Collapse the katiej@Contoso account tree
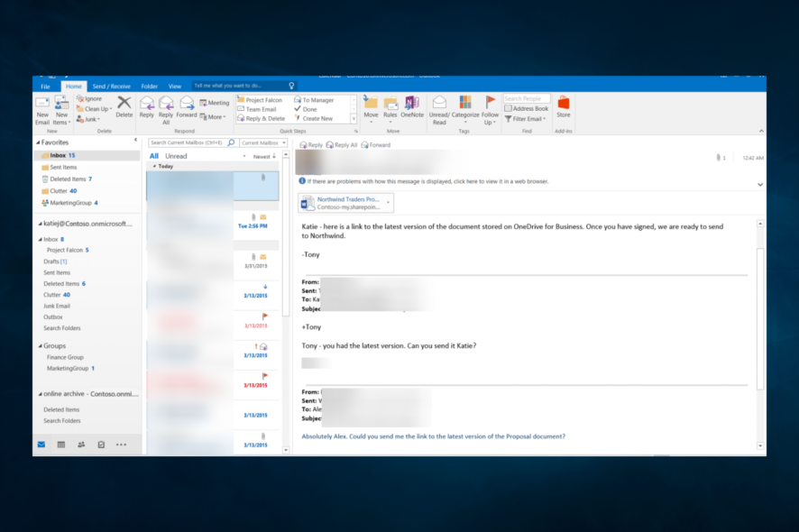Viewport: 799px width, 532px height. 40,224
